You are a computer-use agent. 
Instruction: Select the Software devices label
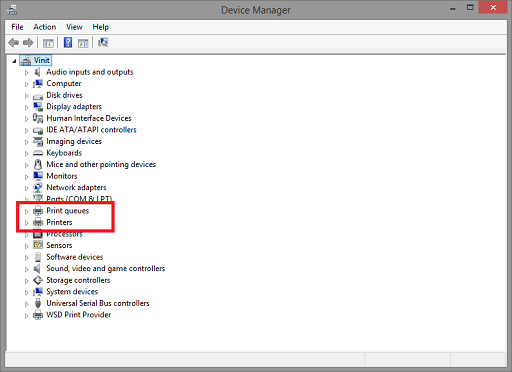click(74, 257)
